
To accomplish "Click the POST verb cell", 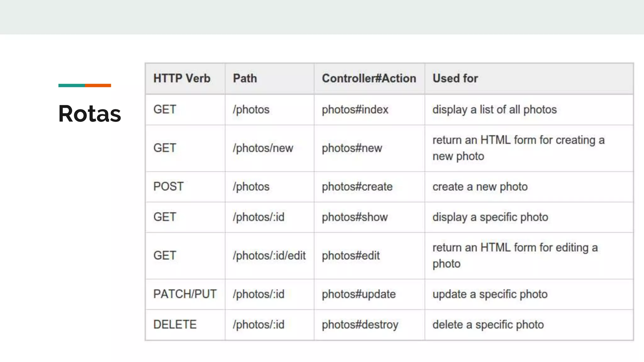I will coord(169,187).
